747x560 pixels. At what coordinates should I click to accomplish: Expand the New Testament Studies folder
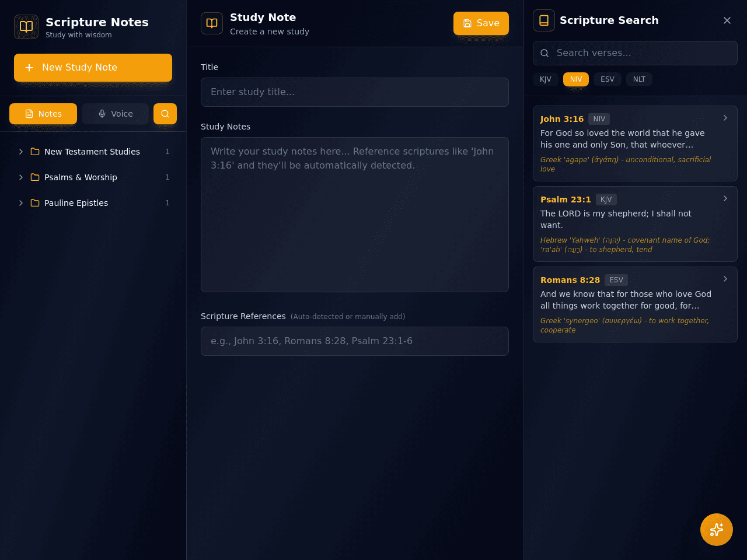[x=21, y=152]
